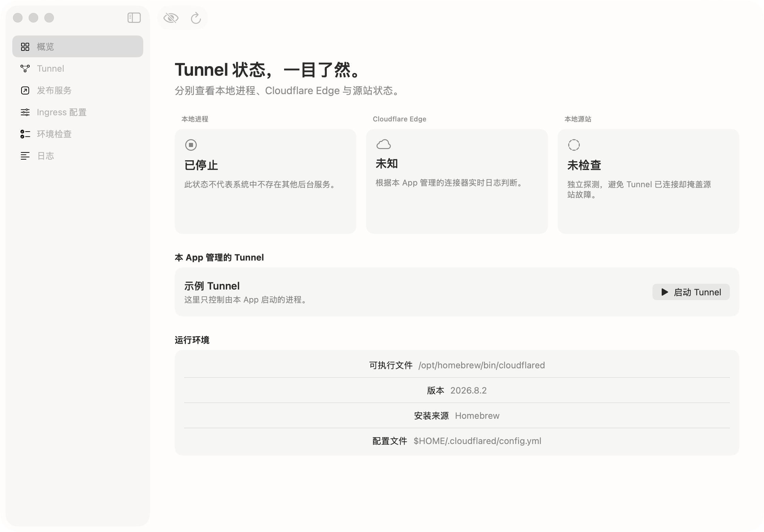764x532 pixels.
Task: Click the 日志 lines icon
Action: coord(25,156)
